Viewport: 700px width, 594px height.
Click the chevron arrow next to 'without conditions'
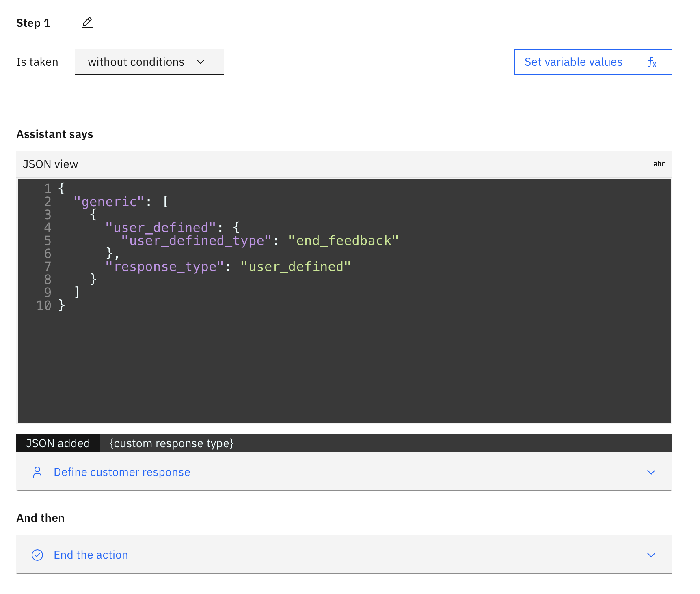click(201, 62)
